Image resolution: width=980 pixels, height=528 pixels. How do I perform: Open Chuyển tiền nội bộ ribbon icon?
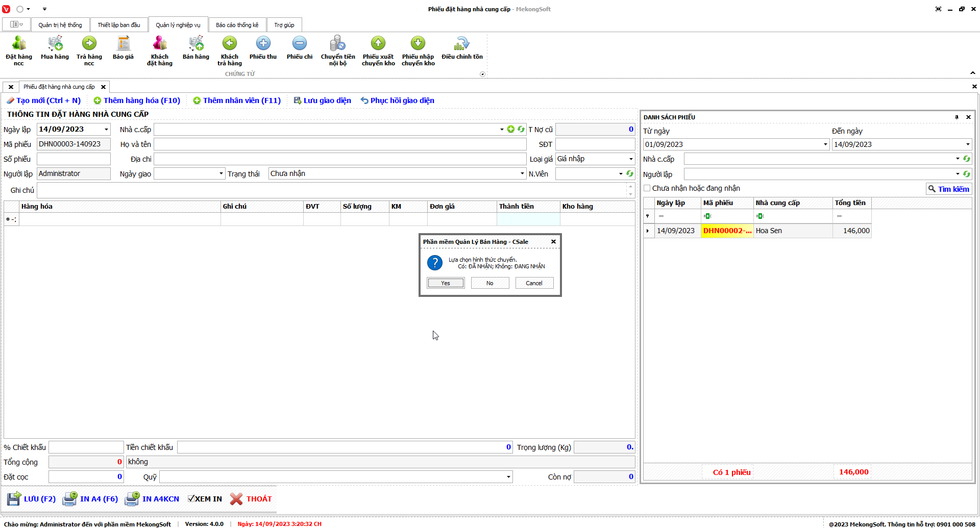point(338,51)
